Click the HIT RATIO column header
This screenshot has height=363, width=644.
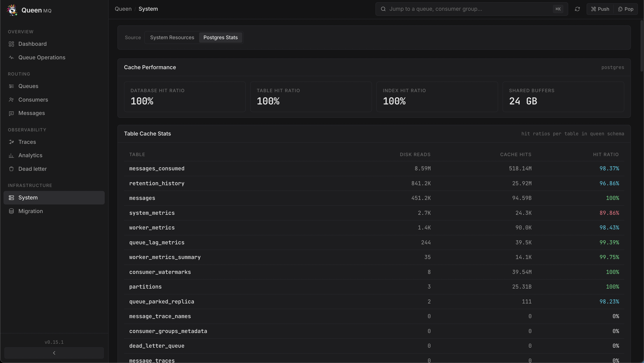pyautogui.click(x=606, y=154)
